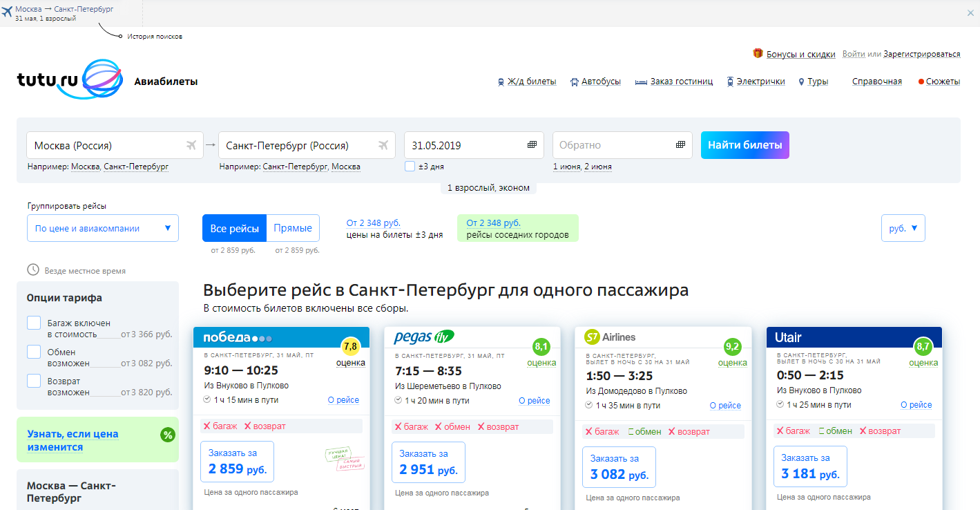Order the S7 flight for 3 082 руб.
The height and width of the screenshot is (510, 980).
tap(619, 466)
